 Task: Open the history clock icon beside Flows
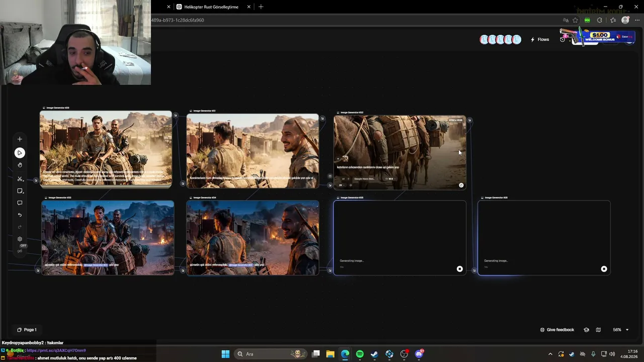click(562, 40)
